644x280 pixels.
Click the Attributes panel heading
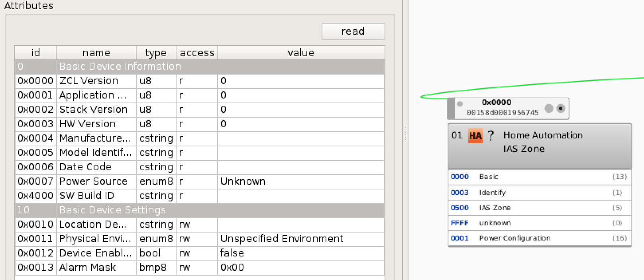click(x=29, y=6)
